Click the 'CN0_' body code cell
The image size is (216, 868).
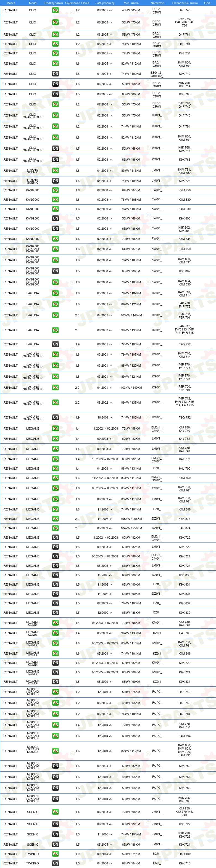pyautogui.click(x=157, y=863)
